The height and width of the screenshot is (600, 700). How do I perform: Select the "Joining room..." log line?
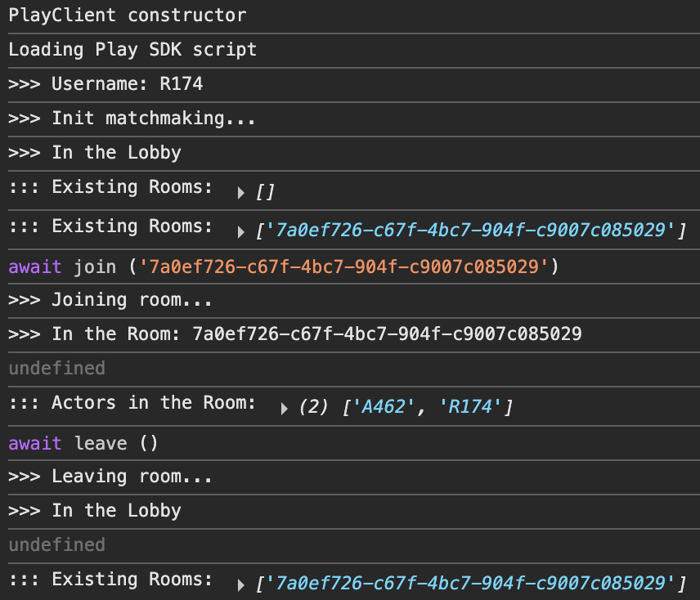110,300
